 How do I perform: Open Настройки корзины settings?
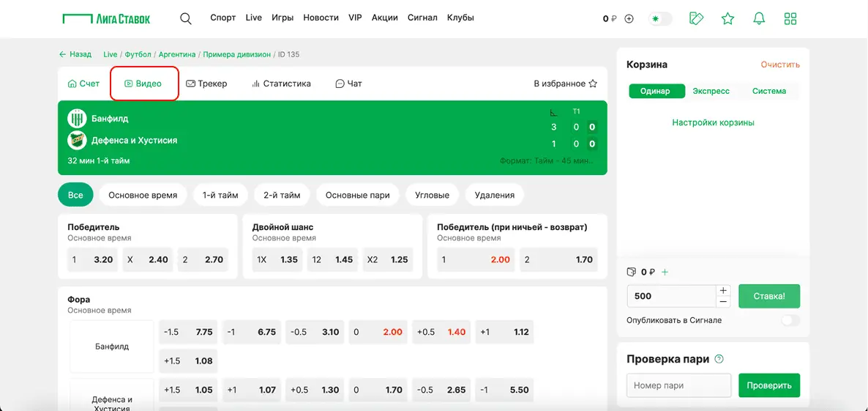[x=713, y=122]
